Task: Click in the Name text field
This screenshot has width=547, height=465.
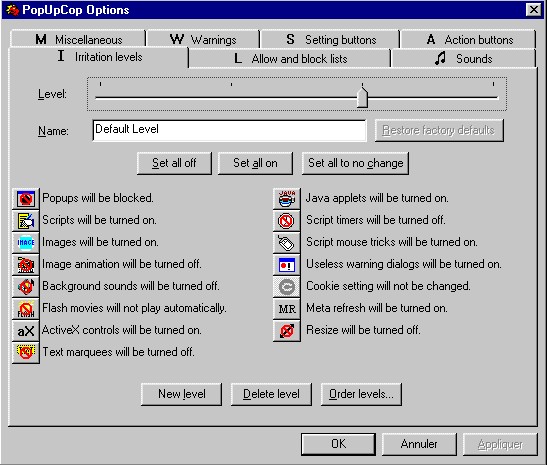Action: (230, 130)
